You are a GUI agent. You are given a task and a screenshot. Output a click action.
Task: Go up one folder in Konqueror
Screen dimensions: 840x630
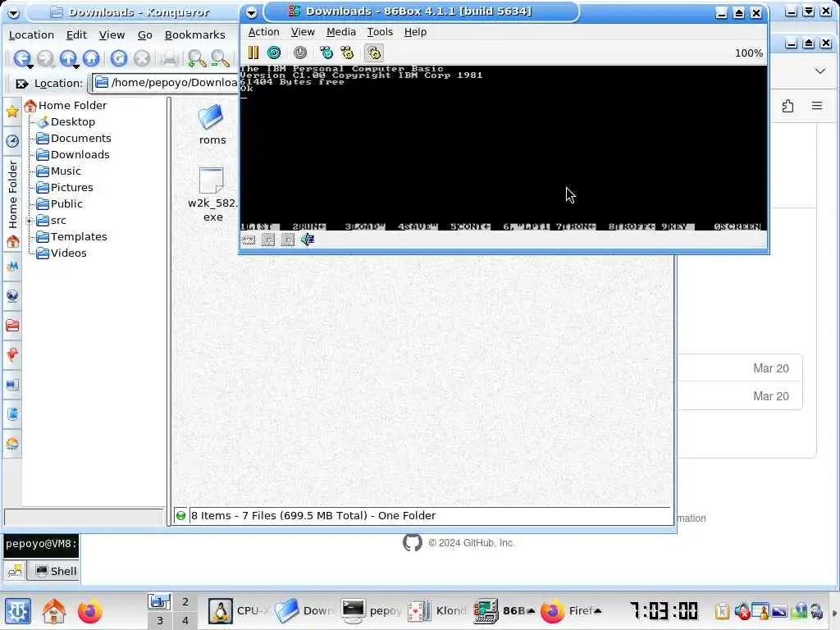68,58
